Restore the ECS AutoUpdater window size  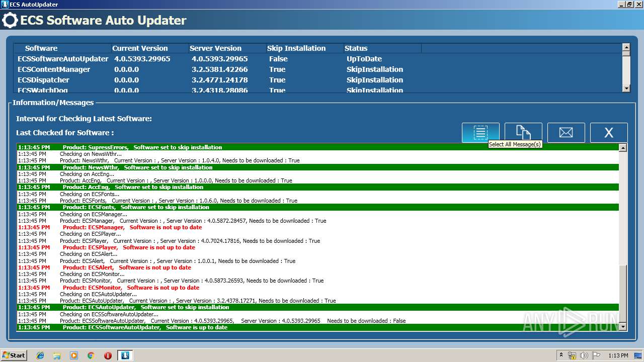pyautogui.click(x=630, y=4)
